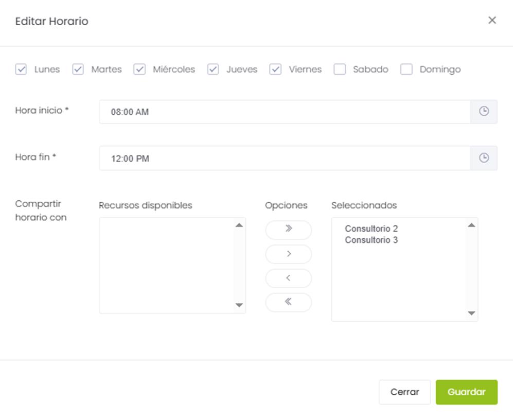
Task: Select Consultorio 2 in Seleccionados list
Action: point(371,229)
